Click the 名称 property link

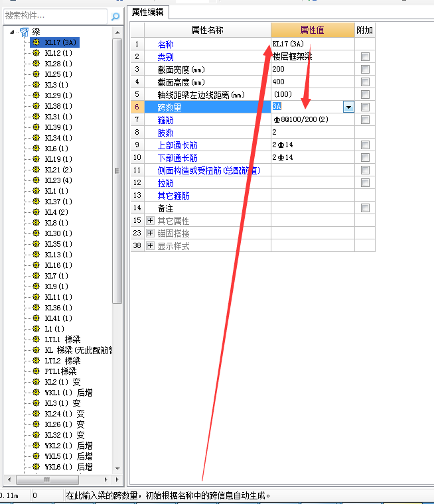tap(166, 44)
